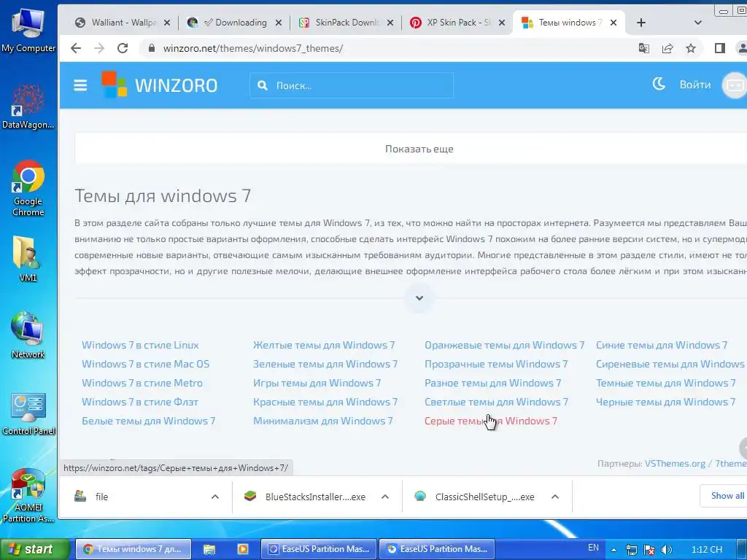Launch the Google Chrome desktop shortcut
Viewport: 747px width, 560px height.
click(28, 188)
